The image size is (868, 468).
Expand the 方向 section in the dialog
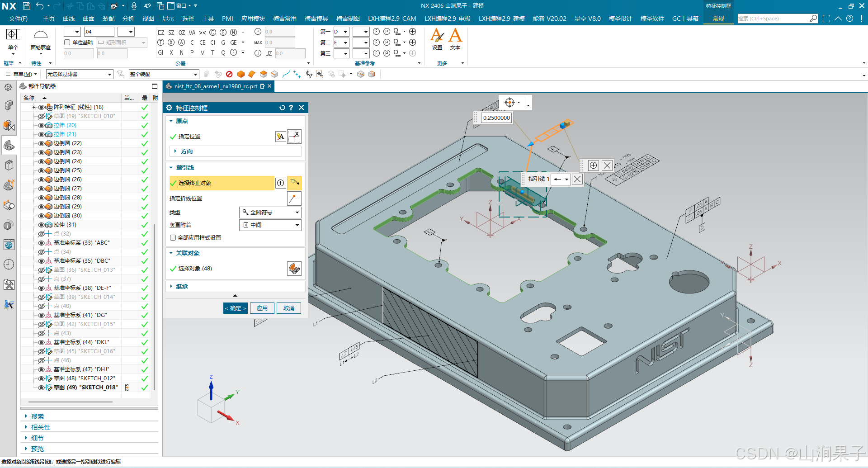tap(186, 151)
